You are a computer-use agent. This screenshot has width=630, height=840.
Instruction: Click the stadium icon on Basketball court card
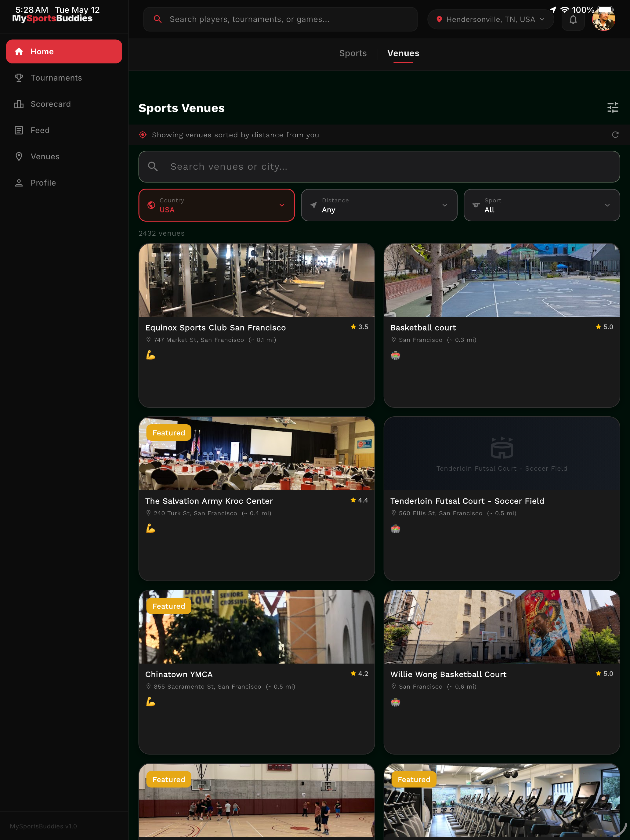pos(395,355)
